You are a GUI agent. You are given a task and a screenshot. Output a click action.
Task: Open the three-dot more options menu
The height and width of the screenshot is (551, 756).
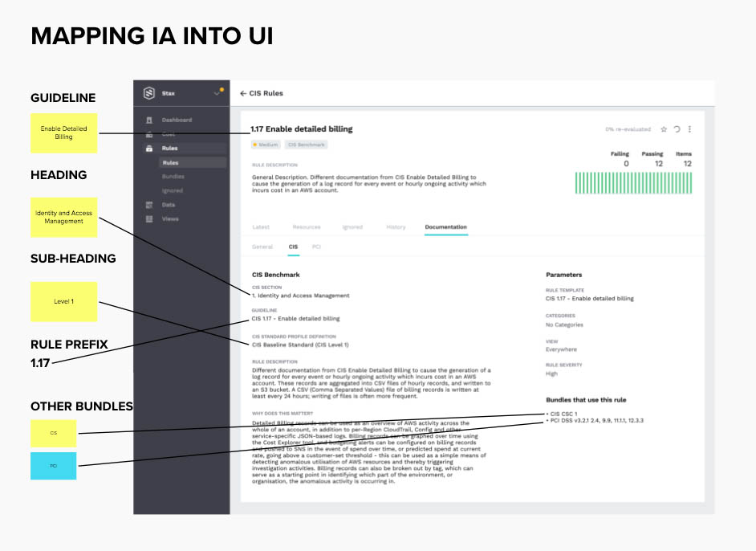click(x=689, y=129)
